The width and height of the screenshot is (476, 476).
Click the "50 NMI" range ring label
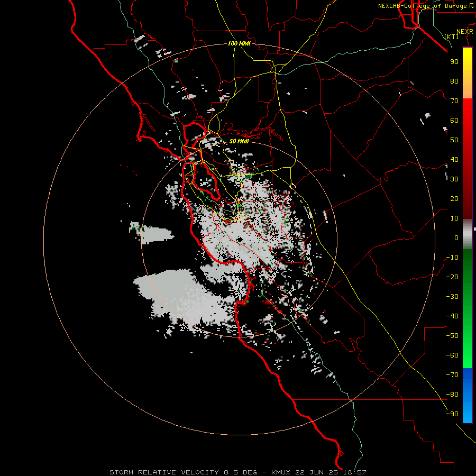[239, 141]
